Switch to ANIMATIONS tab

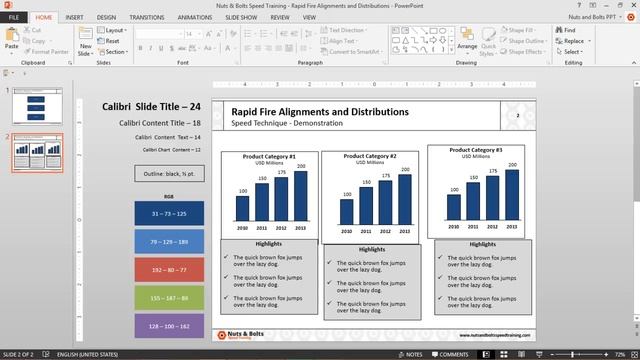pos(195,17)
